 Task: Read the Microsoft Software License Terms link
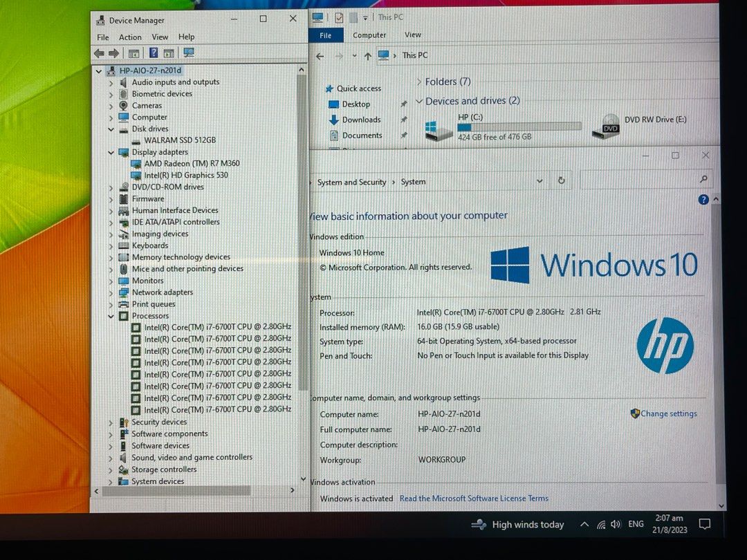click(x=474, y=498)
